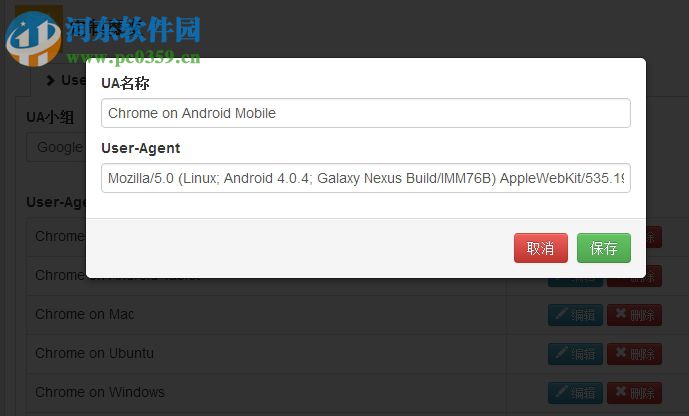This screenshot has width=689, height=416.
Task: Delete the Chrome on Mac entry
Action: pyautogui.click(x=635, y=315)
